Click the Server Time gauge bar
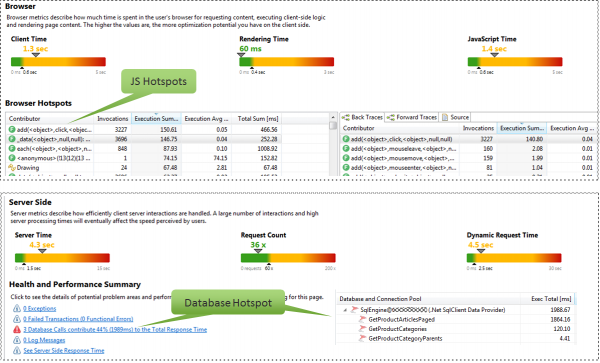Viewport: 600px width, 363px height. point(62,258)
